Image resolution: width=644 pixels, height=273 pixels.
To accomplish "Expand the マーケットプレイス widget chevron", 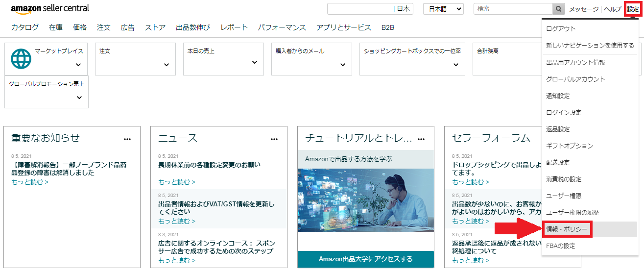I will point(78,65).
